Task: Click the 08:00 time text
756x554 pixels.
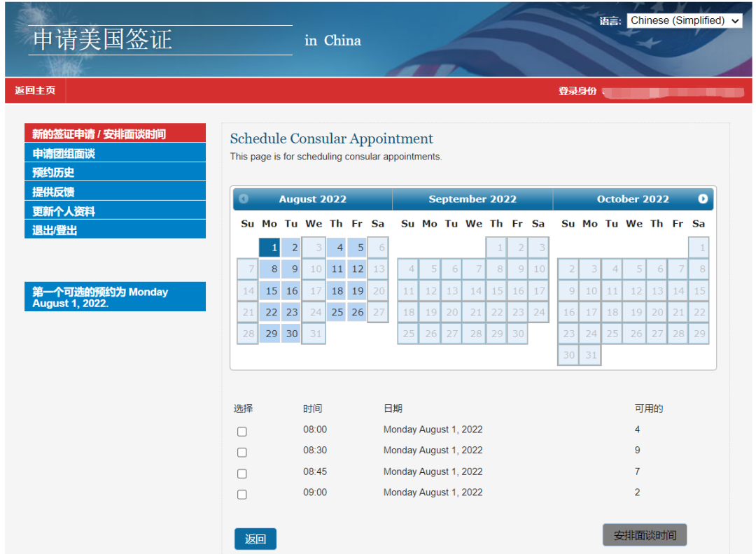Action: point(315,429)
